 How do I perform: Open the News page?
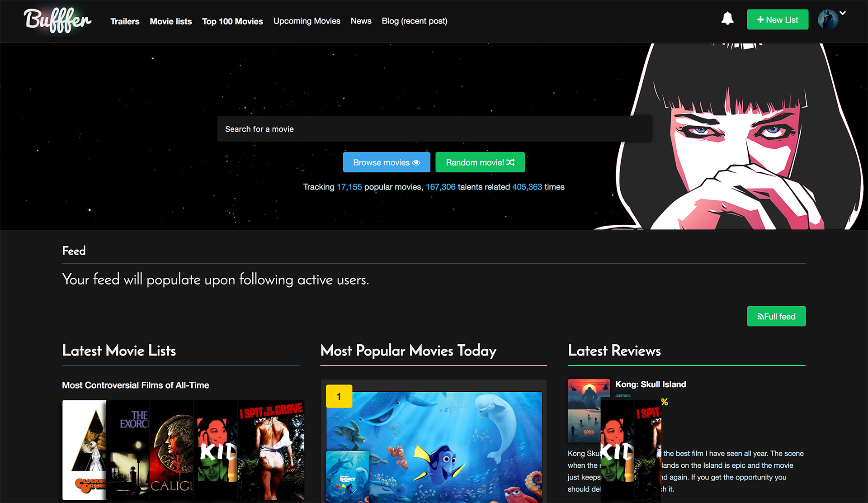point(361,21)
